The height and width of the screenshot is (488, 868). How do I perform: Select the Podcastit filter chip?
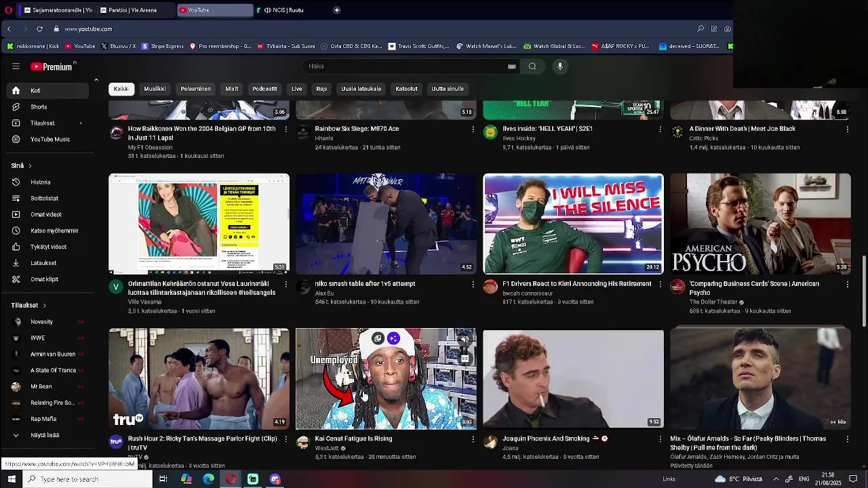(264, 89)
